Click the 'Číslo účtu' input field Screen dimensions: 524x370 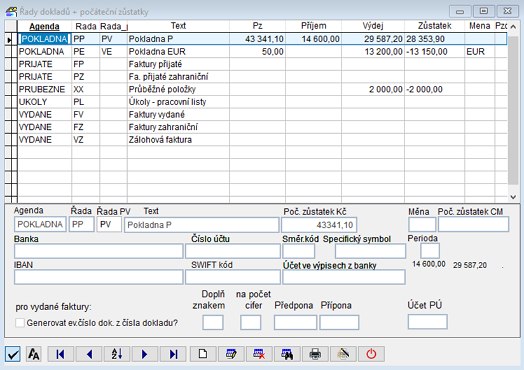(233, 251)
